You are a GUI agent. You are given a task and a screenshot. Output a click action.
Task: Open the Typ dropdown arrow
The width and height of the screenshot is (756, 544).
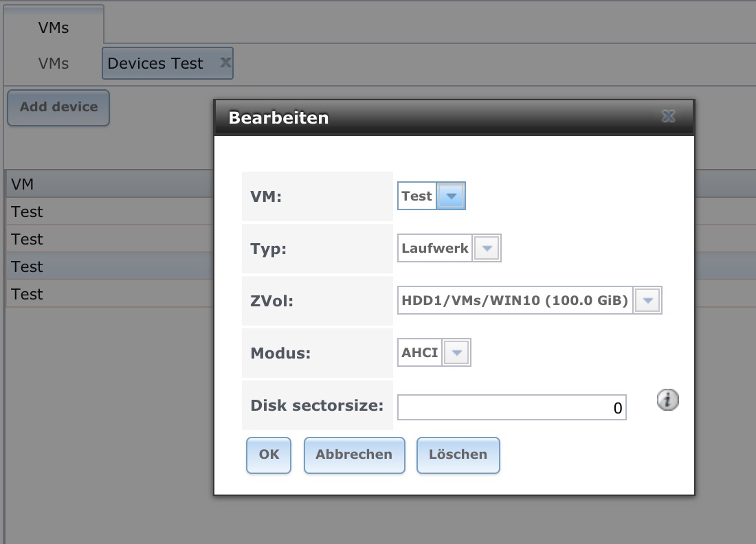[x=487, y=248]
